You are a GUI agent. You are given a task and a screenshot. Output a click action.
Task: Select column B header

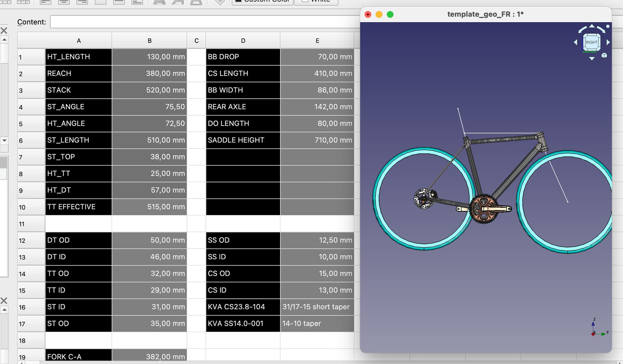[149, 41]
